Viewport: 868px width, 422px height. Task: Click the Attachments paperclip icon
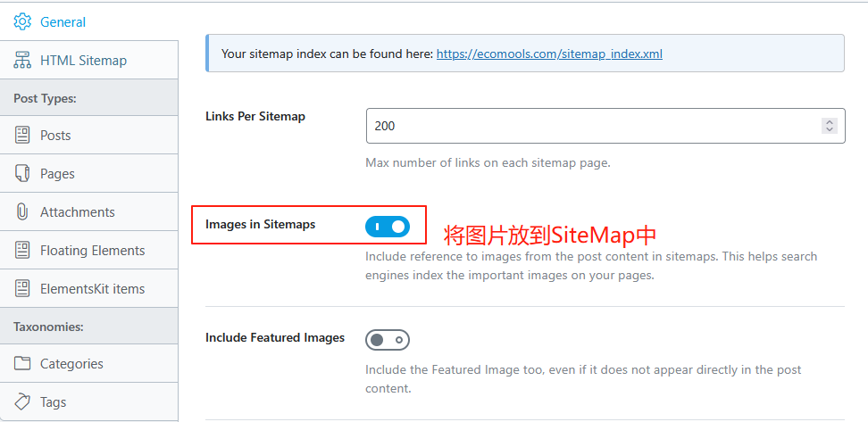[x=22, y=211]
